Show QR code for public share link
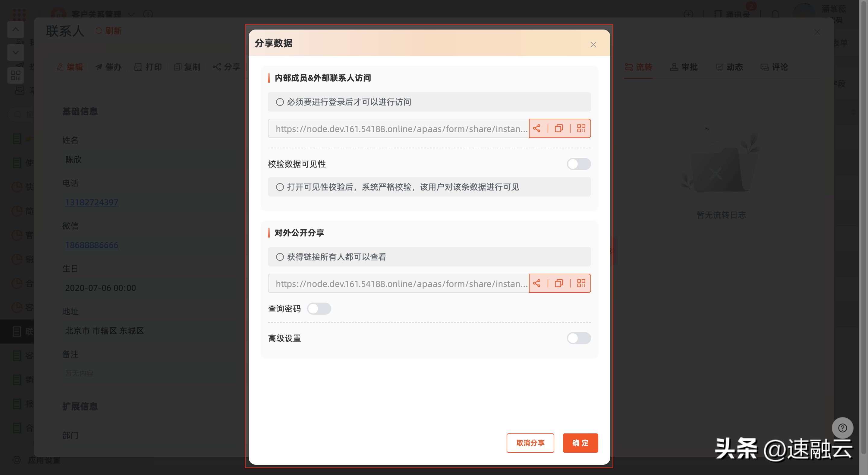 click(x=581, y=283)
